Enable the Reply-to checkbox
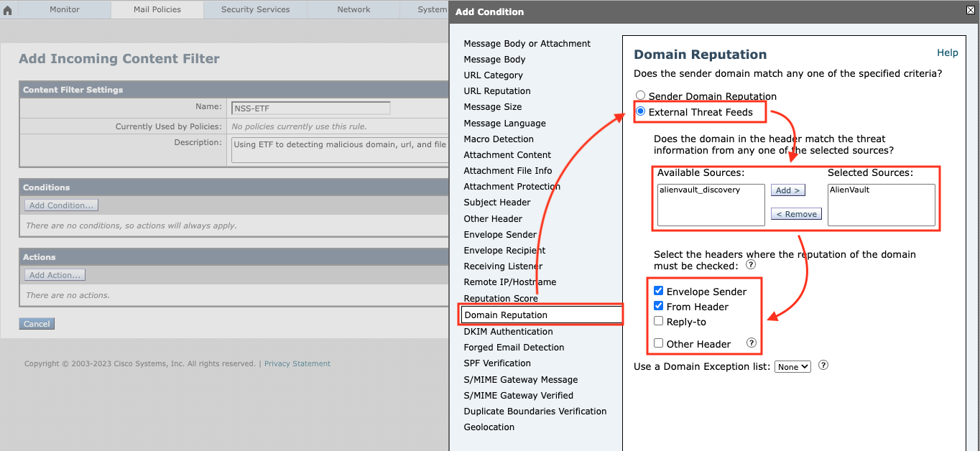980x451 pixels. (658, 320)
